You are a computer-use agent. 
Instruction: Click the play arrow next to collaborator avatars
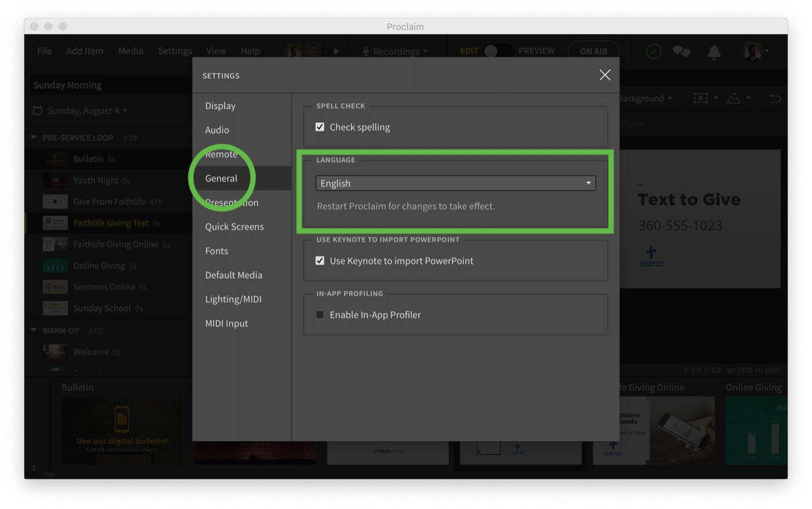point(336,51)
